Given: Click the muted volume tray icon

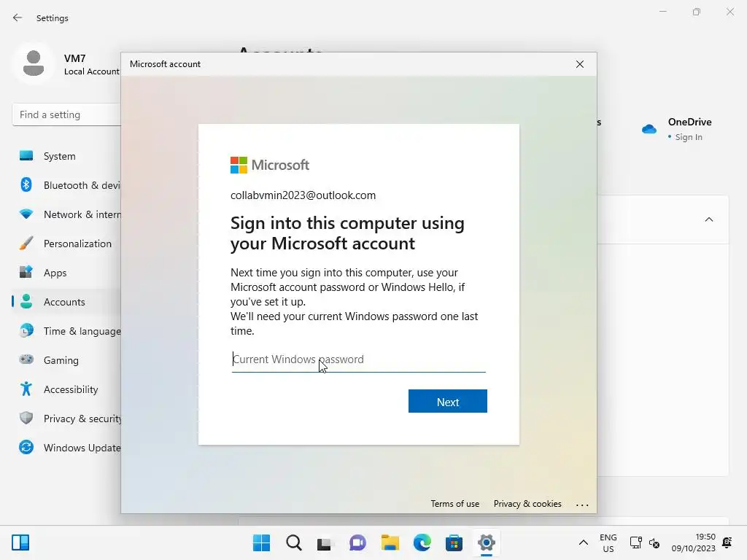Looking at the screenshot, I should click(x=654, y=542).
